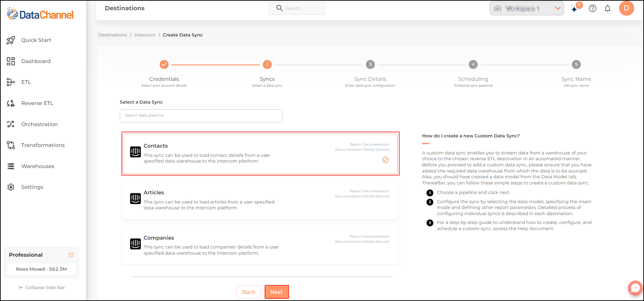Open the ETL menu item
This screenshot has height=301, width=644.
[26, 82]
